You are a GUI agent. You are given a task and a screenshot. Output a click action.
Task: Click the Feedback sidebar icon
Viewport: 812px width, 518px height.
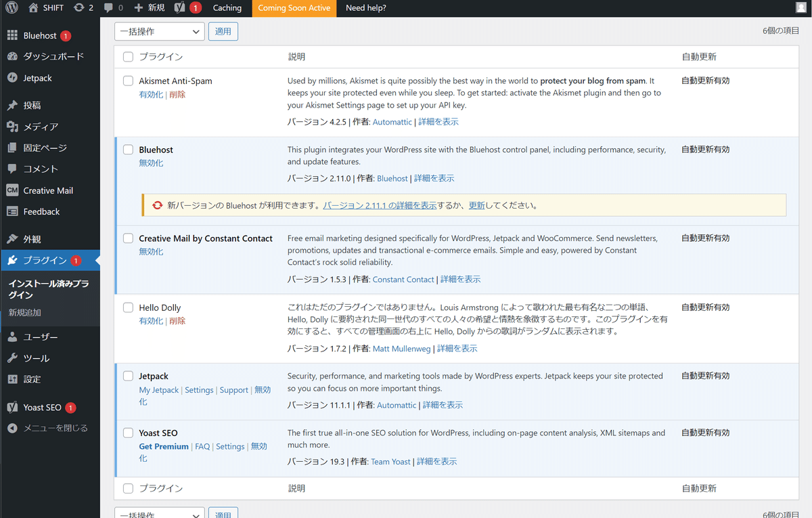[x=12, y=211]
